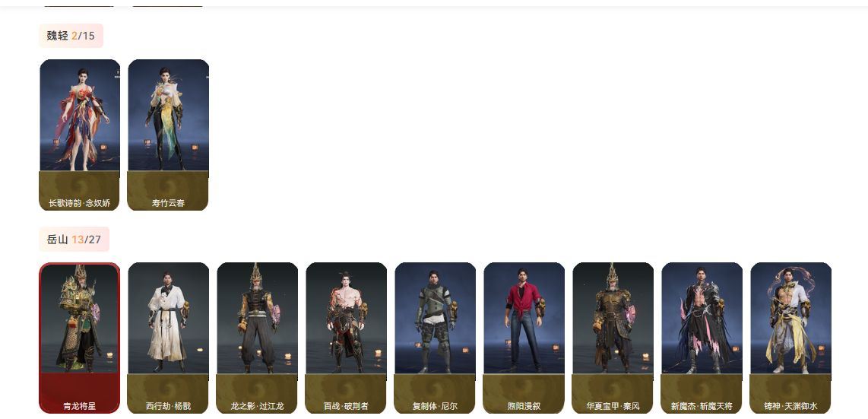Click the 西行劫·杨戬 name caption
Screen dimensions: 868x419
(168, 406)
